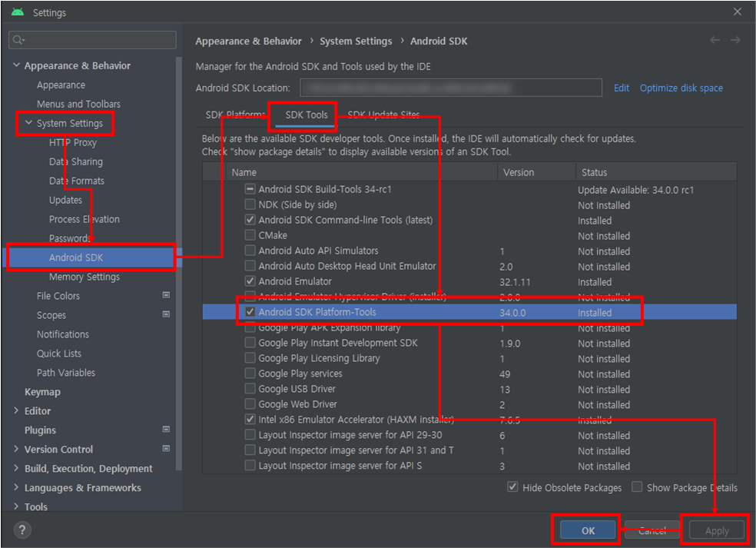The width and height of the screenshot is (756, 548).
Task: Check Android Auto API Simulators checkbox
Action: click(x=250, y=251)
